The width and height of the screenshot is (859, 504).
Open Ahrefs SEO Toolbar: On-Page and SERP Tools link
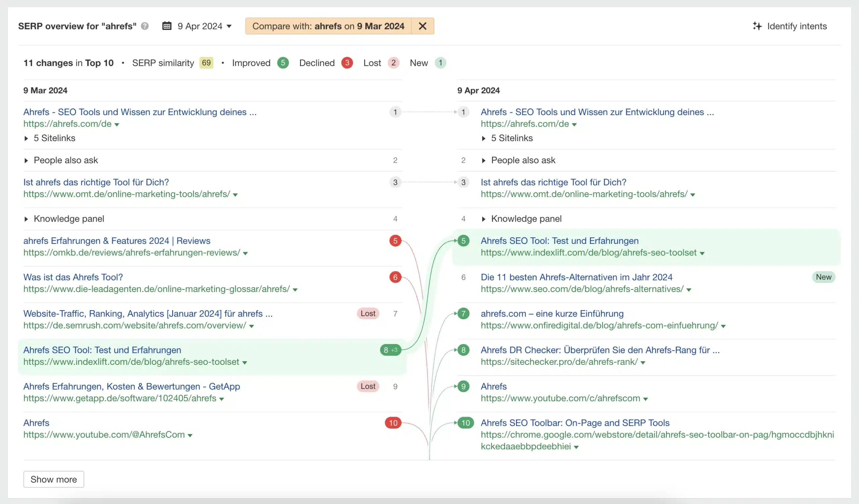click(x=575, y=423)
